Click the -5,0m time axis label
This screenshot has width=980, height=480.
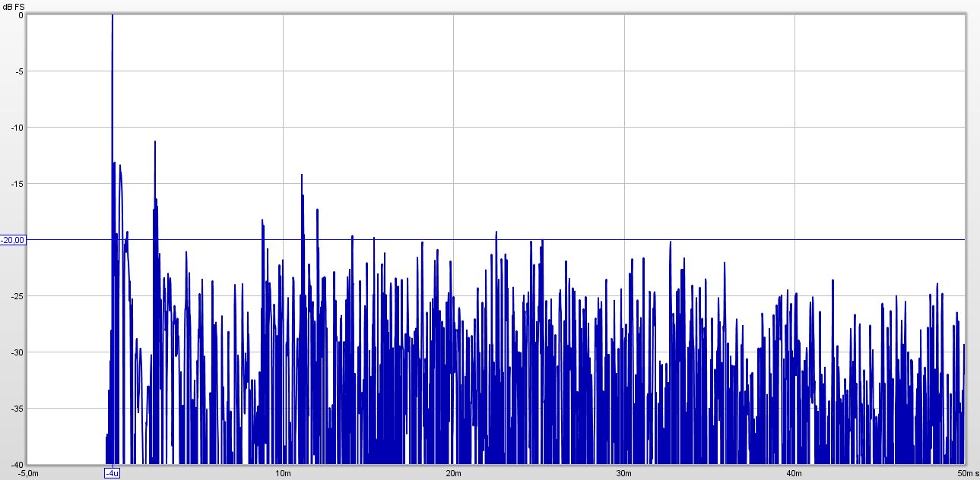pyautogui.click(x=27, y=473)
